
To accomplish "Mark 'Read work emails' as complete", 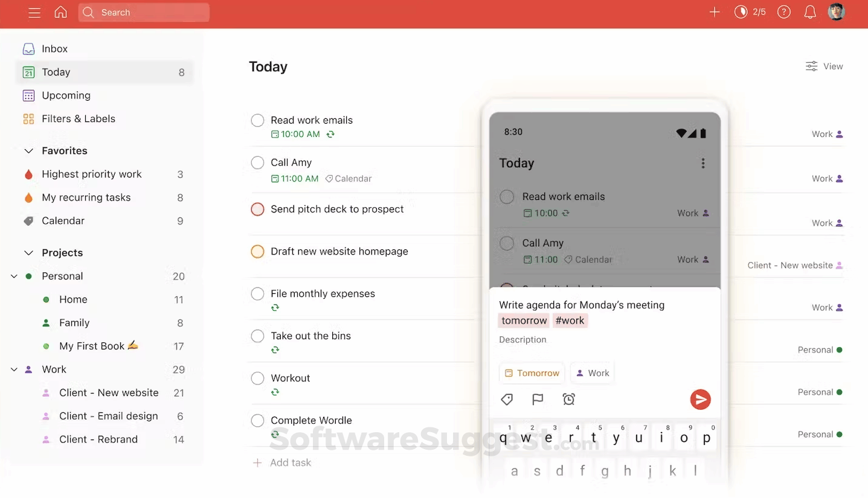I will coord(257,120).
